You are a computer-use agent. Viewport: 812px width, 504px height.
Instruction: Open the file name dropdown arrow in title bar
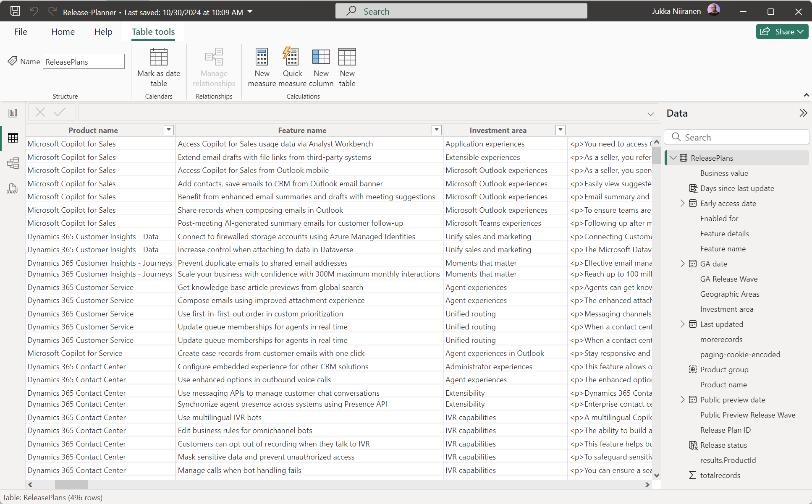(250, 12)
